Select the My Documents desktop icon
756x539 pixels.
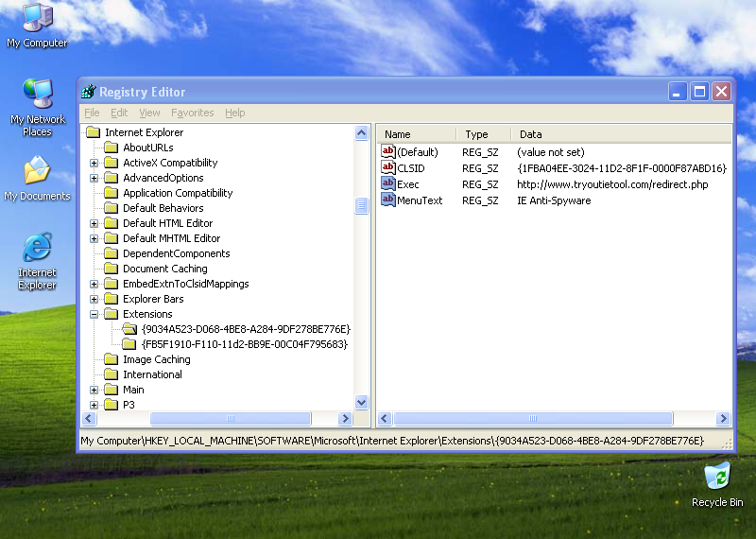[x=37, y=172]
